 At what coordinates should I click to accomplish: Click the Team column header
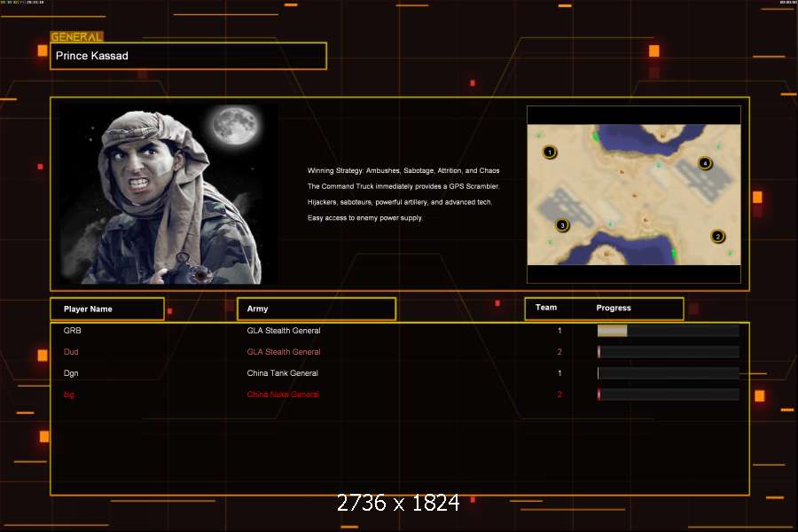546,308
